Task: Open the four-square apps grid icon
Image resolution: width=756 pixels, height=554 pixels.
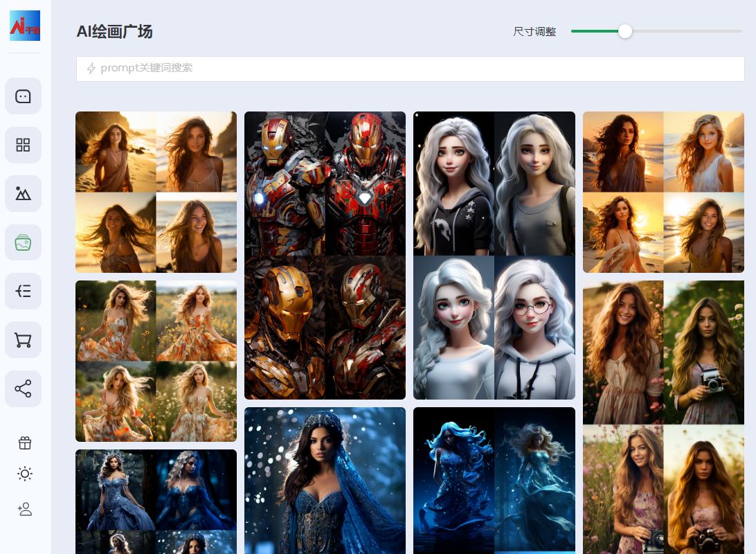Action: 23,145
